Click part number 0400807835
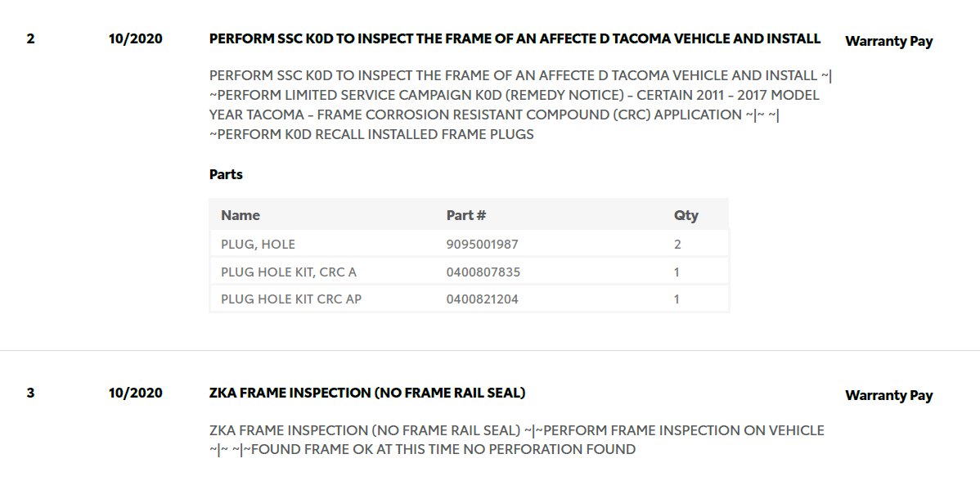The image size is (980, 490). 483,272
